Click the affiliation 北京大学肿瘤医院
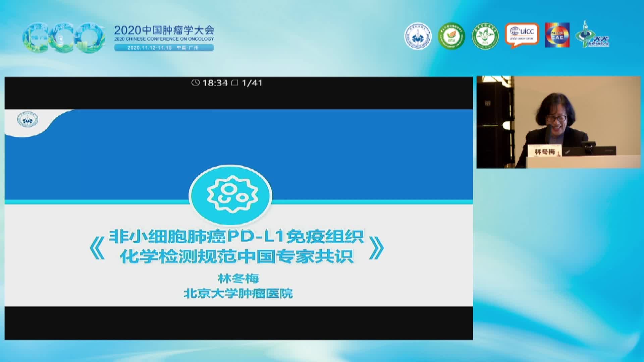 [238, 294]
